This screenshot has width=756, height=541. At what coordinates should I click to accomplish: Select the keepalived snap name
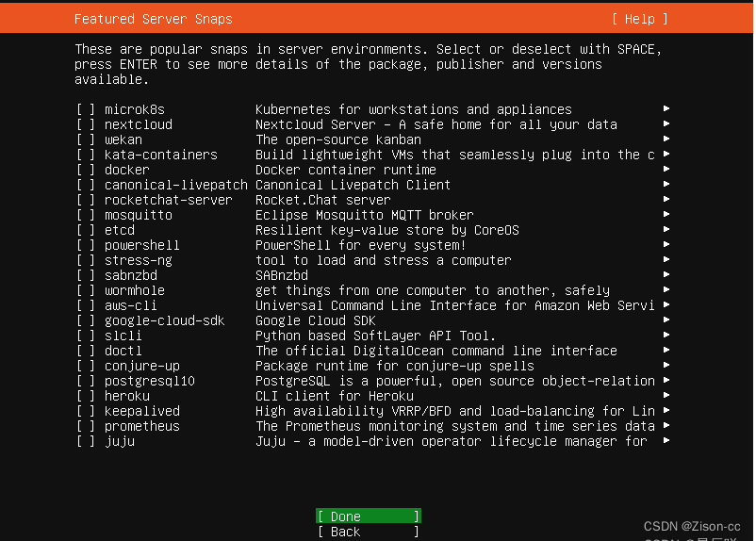142,411
